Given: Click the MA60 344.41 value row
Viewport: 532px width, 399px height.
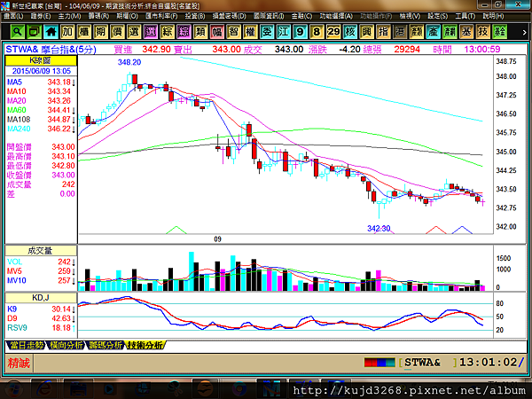Looking at the screenshot, I should tap(41, 110).
